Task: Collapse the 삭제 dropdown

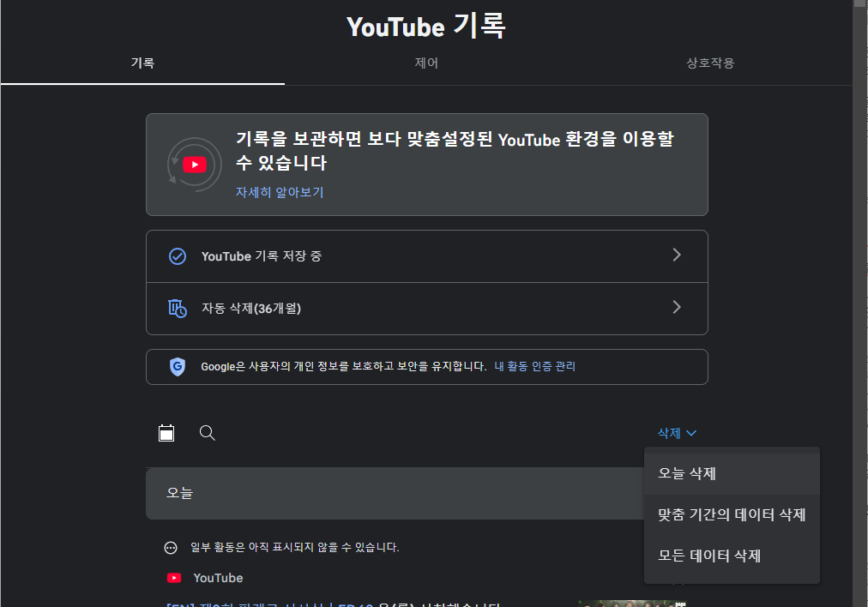Action: point(677,433)
